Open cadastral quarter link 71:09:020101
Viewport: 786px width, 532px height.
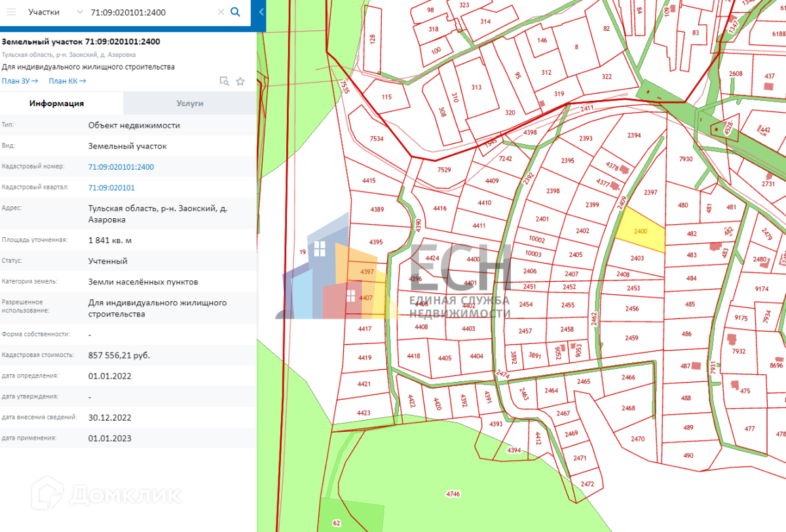click(x=111, y=187)
